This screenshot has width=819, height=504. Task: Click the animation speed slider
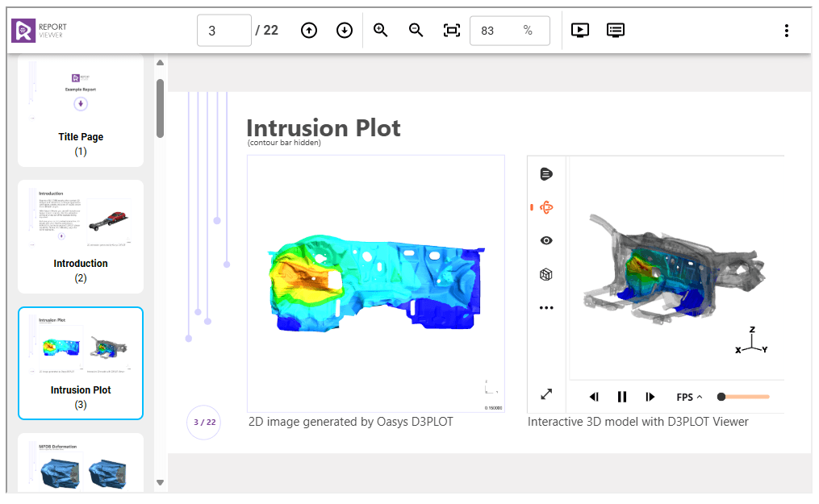coord(745,397)
